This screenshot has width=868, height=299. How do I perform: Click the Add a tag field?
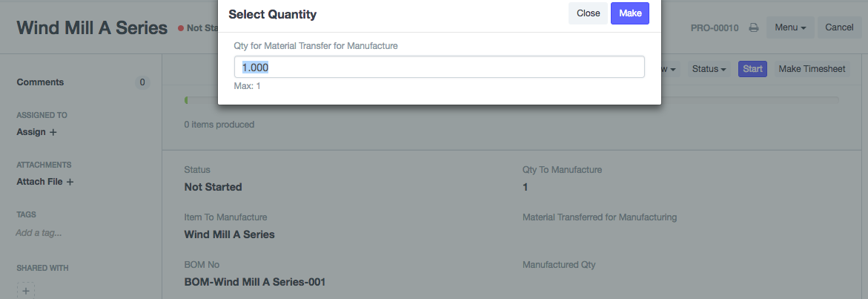[39, 233]
